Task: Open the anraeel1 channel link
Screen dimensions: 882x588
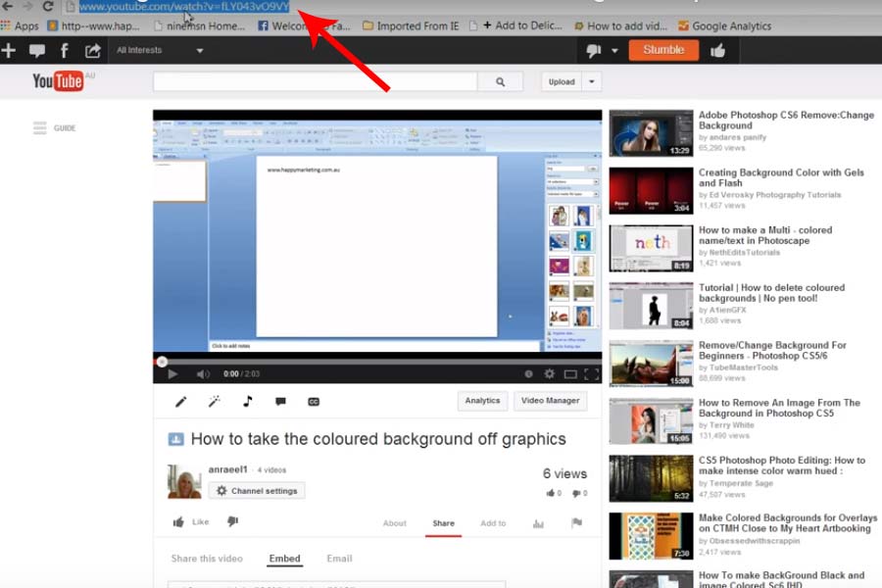Action: pos(227,469)
